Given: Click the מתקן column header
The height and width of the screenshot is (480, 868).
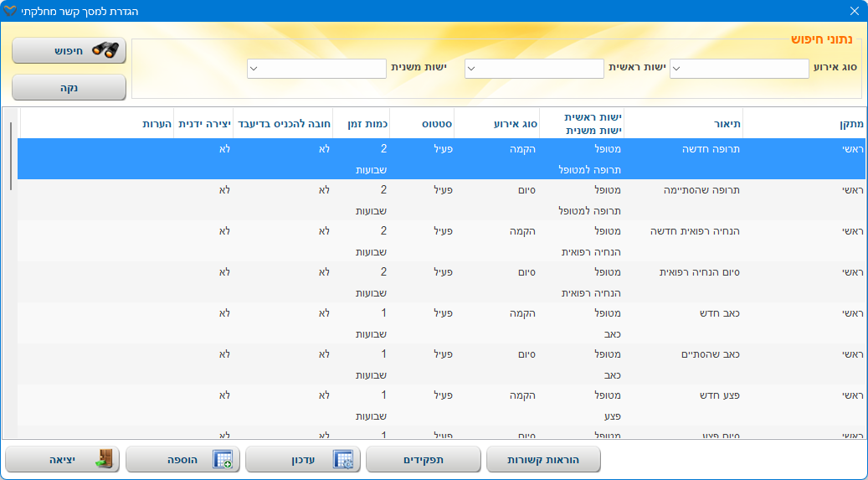Looking at the screenshot, I should 804,123.
